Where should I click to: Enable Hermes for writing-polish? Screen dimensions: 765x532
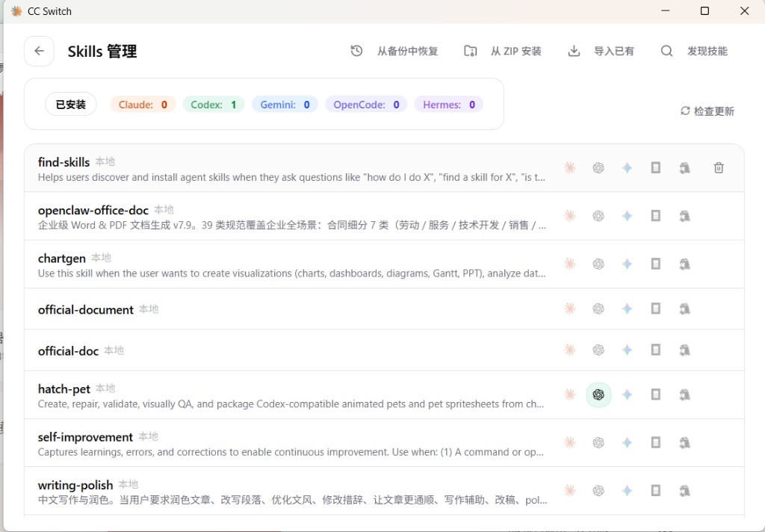[684, 490]
